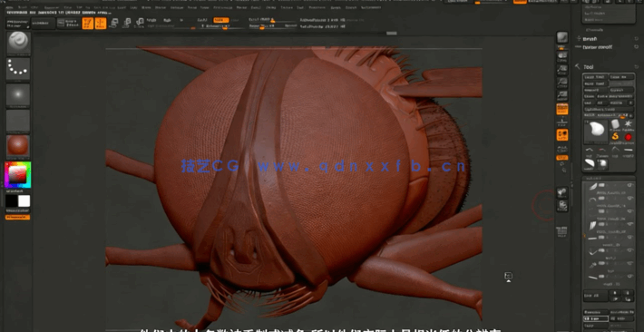The height and width of the screenshot is (332, 644).
Task: Click the Zoom canvas icon in right shelf
Action: [x=561, y=70]
